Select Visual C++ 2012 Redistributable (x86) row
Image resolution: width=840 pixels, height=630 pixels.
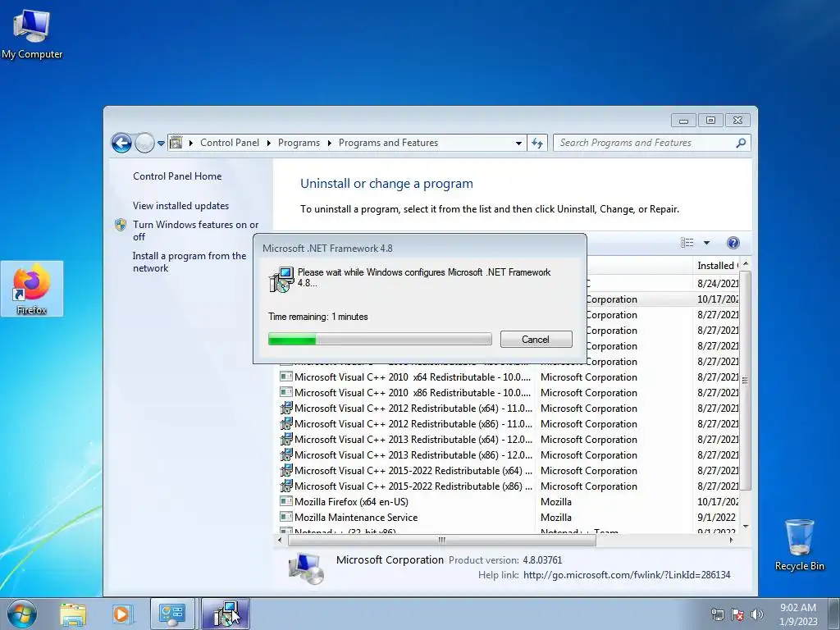tap(509, 424)
